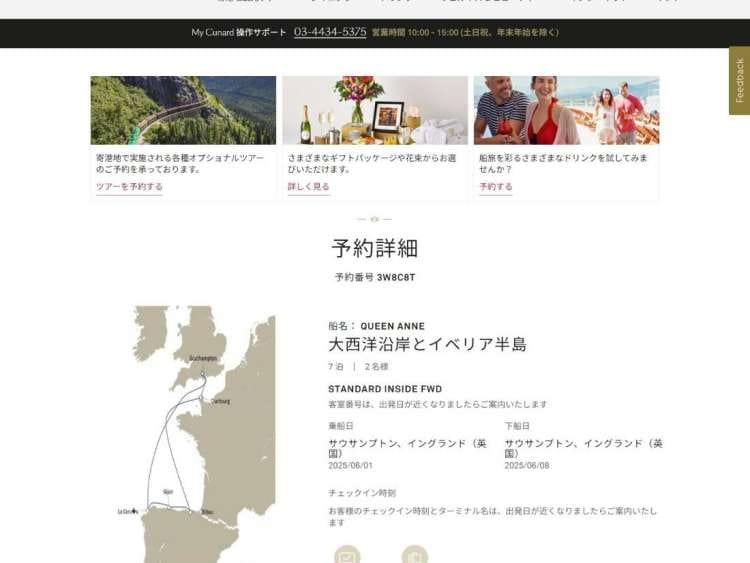750x563 pixels.
Task: Click the gift packages description text
Action: click(371, 163)
